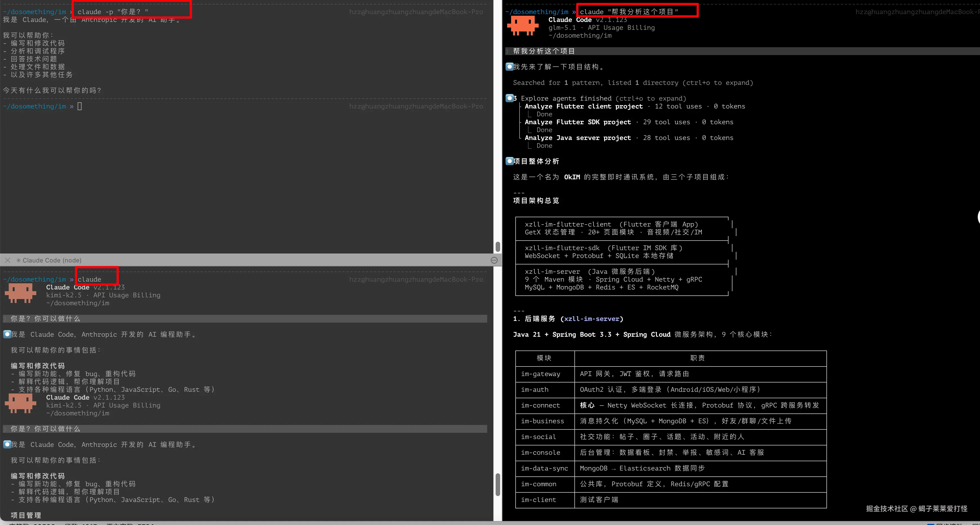The height and width of the screenshot is (525, 980).
Task: Click the "glm-5.1 · API Usage Billing" line
Action: 601,28
